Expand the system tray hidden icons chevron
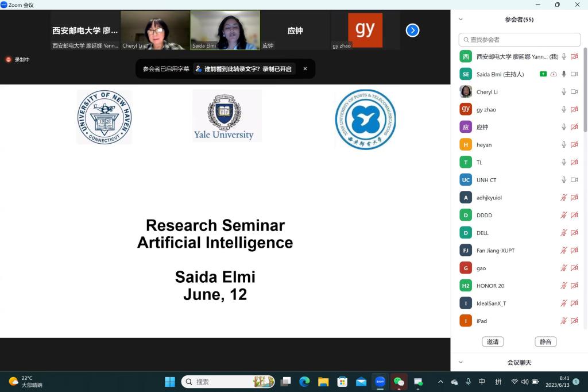Screen dimensions: 588x392 [x=440, y=382]
